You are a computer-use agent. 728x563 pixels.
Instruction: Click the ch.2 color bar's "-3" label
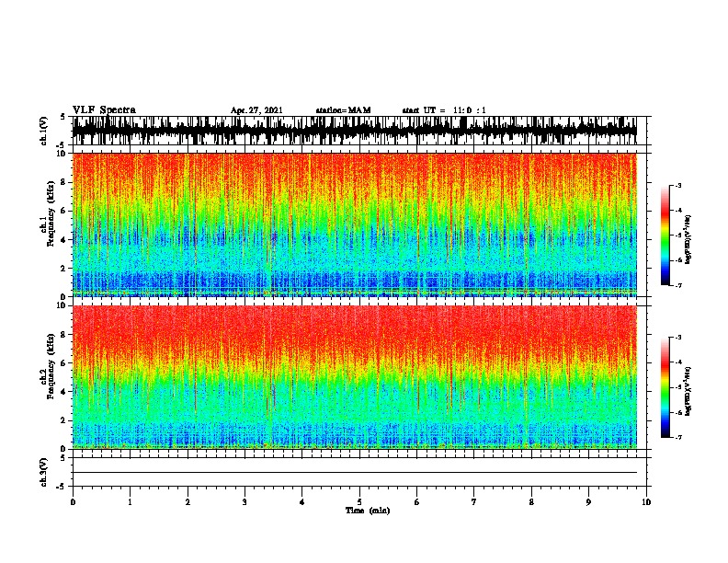click(x=678, y=338)
